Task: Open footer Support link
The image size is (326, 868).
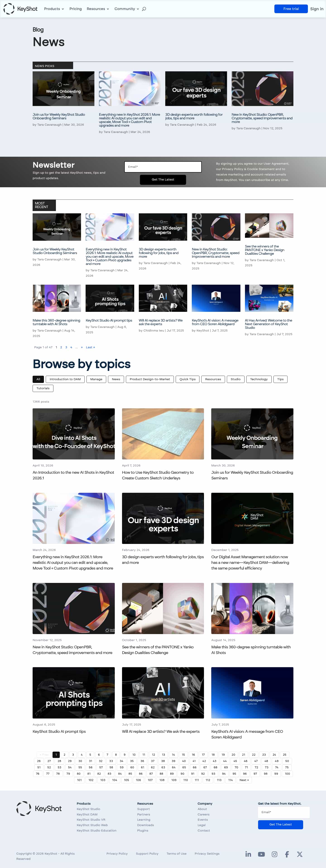Action: 144,809
